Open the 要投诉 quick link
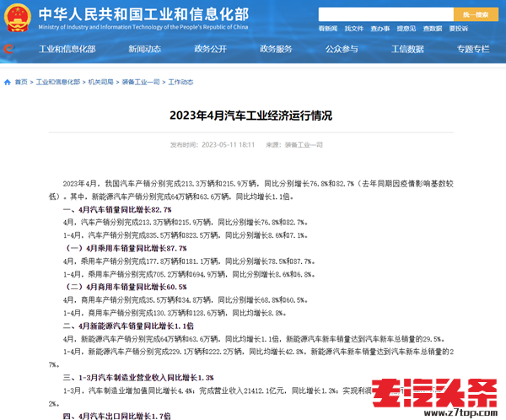The height and width of the screenshot is (420, 506). [459, 29]
